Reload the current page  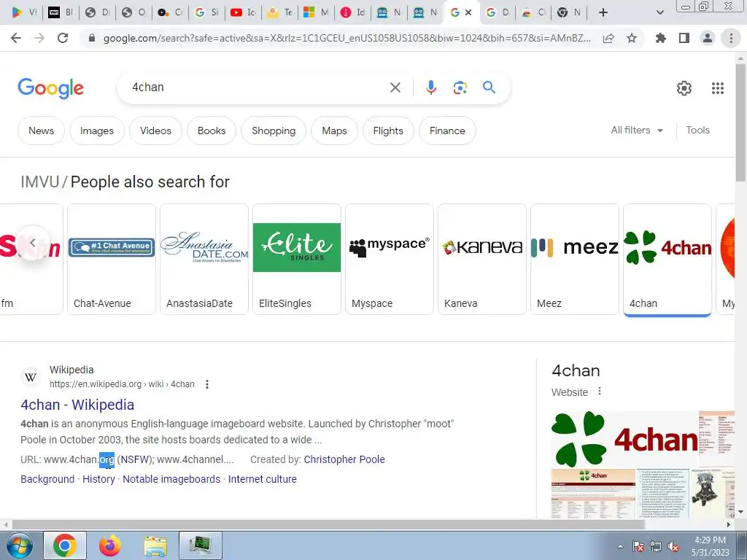point(63,38)
